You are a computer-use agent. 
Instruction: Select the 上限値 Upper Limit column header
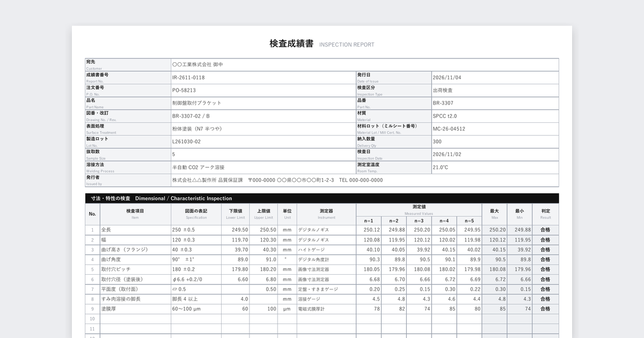(x=264, y=214)
